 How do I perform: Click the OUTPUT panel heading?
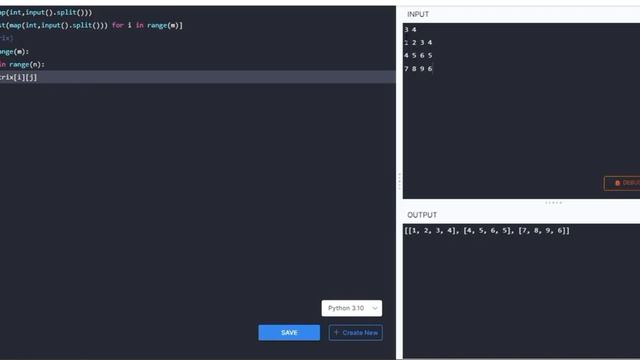(x=422, y=215)
